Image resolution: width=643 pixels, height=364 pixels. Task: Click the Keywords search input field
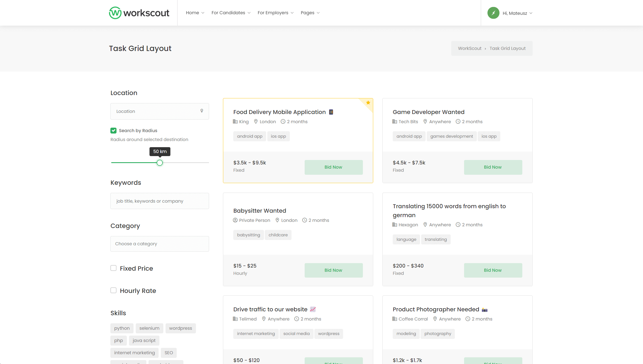159,201
